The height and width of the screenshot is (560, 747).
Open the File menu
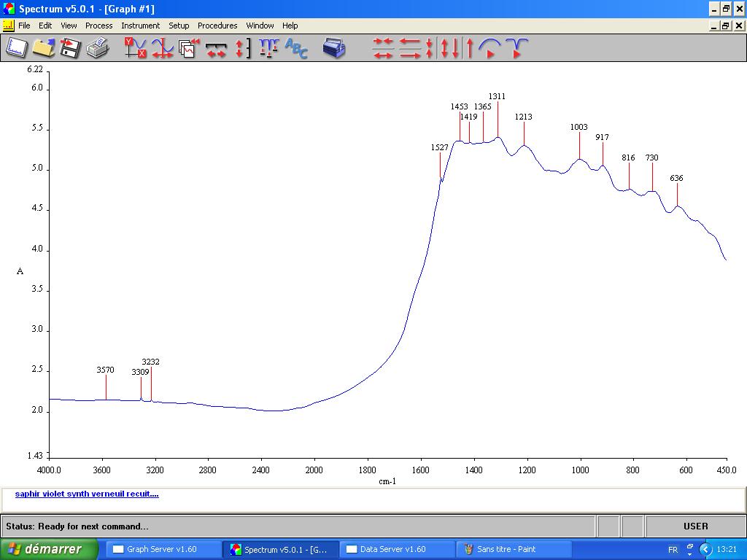pyautogui.click(x=24, y=26)
